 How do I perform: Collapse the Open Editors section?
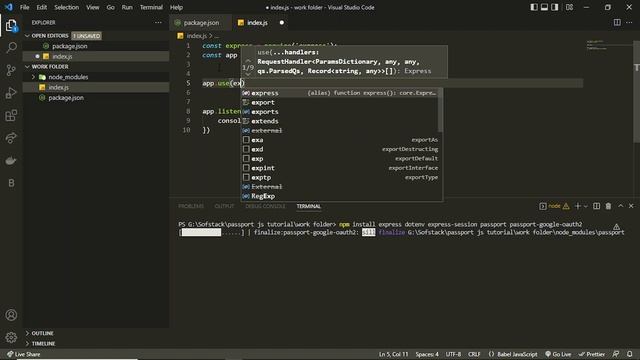click(96, 36)
